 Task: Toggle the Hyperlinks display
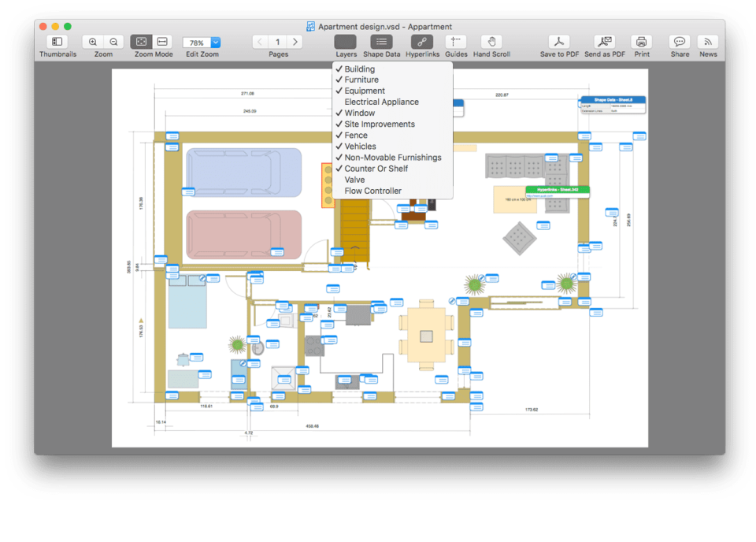422,42
